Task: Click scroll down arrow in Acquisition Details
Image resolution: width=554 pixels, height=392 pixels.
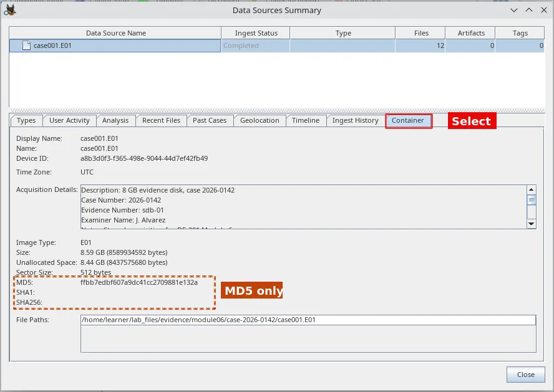Action: [x=531, y=223]
